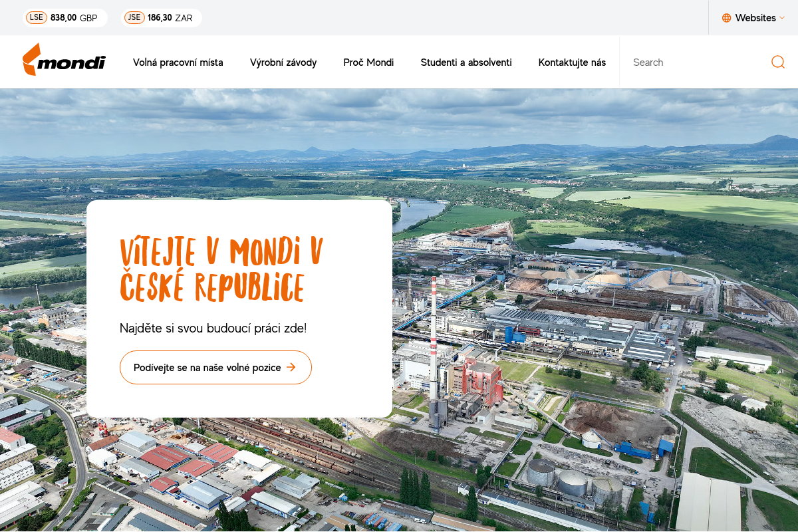Open the Volná pracovní místa menu item

point(178,63)
